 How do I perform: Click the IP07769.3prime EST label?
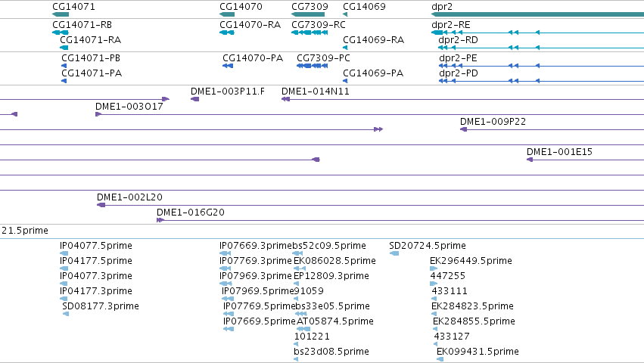(256, 261)
